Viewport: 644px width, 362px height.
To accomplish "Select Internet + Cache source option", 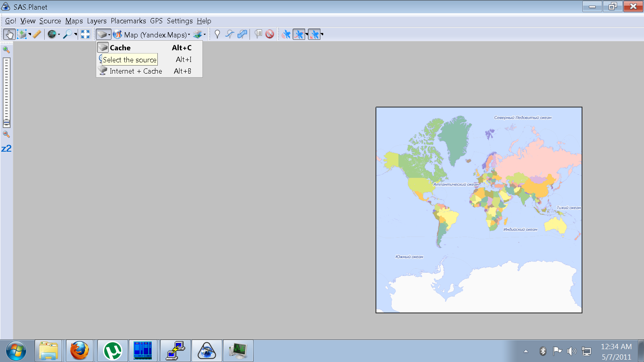I will (x=136, y=71).
